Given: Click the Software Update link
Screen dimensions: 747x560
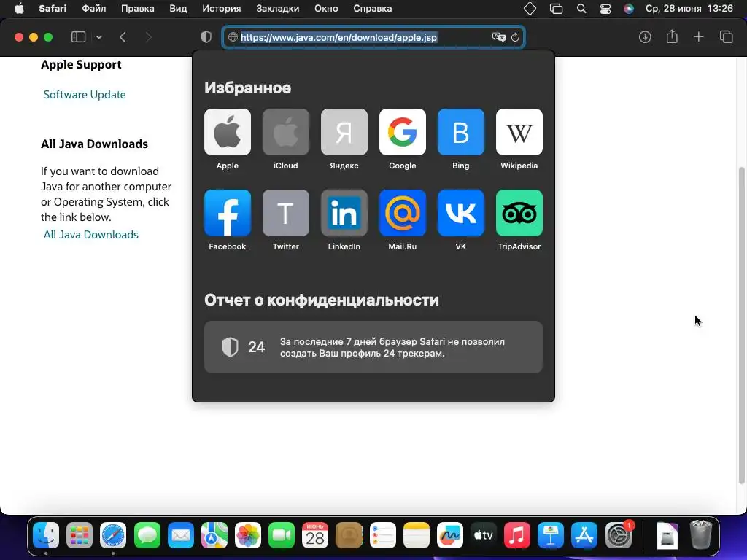Looking at the screenshot, I should pos(85,95).
